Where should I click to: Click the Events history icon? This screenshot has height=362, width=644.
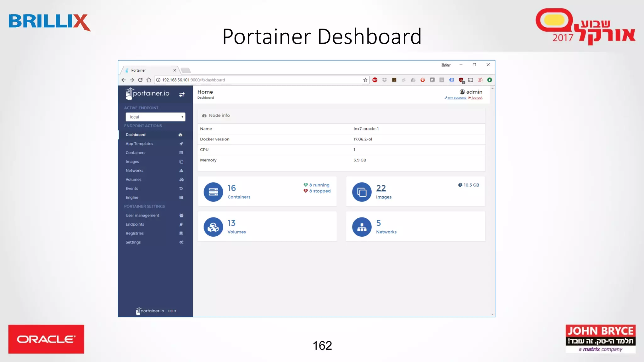[x=181, y=189]
